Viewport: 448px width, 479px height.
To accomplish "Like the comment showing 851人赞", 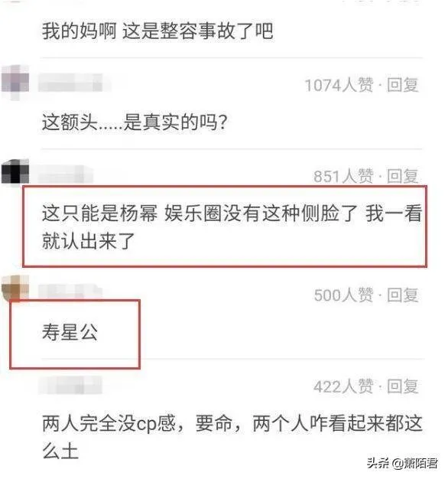I will pos(343,176).
